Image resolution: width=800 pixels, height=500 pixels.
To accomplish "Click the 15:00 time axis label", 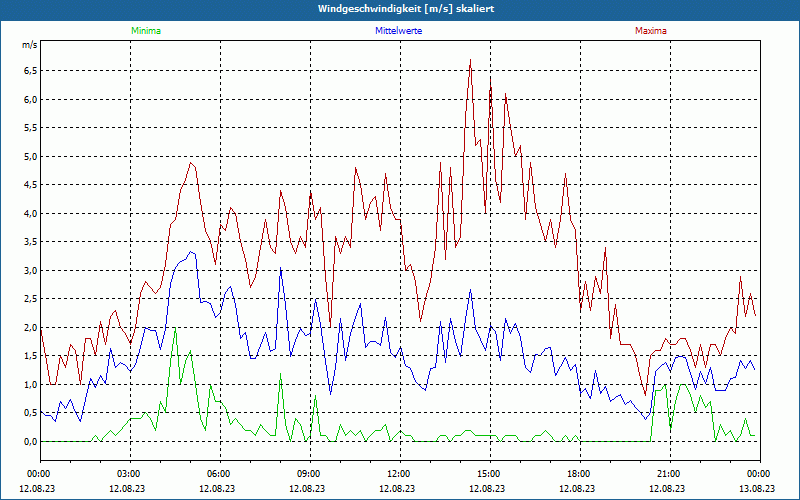I will point(490,474).
